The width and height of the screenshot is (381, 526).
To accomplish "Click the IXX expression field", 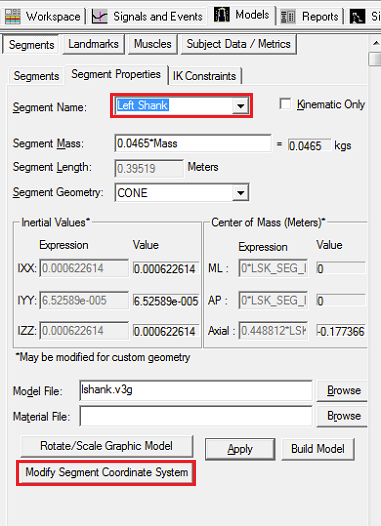I will (84, 268).
